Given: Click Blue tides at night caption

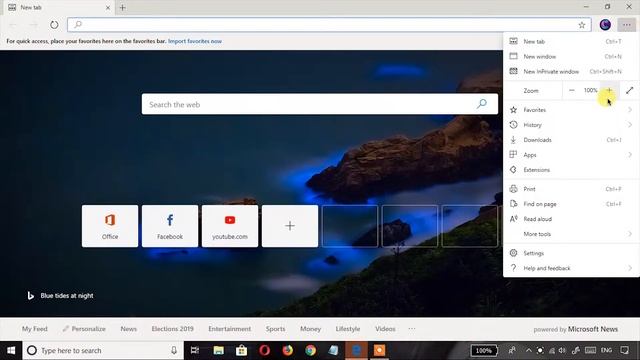Looking at the screenshot, I should pyautogui.click(x=67, y=296).
